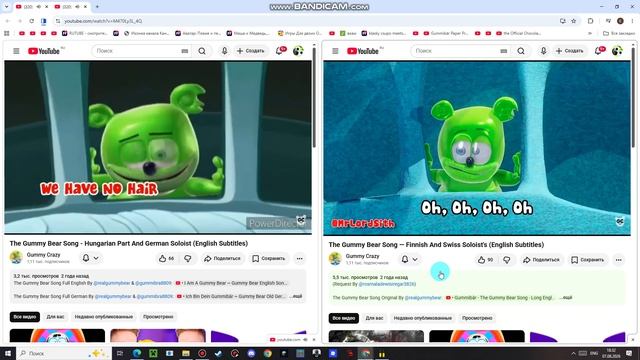The image size is (640, 360).
Task: Select 'Недавно опубликованные' chip in right pane
Action: click(x=422, y=318)
